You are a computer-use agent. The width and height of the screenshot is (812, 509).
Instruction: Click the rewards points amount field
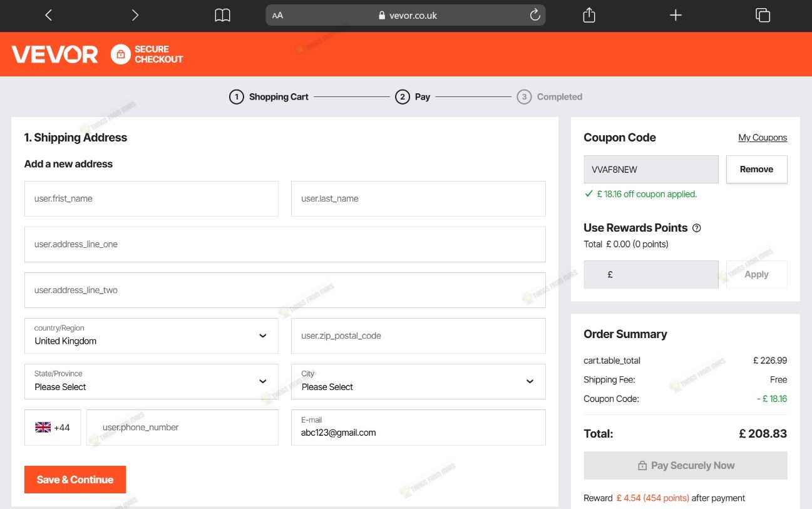(x=651, y=274)
